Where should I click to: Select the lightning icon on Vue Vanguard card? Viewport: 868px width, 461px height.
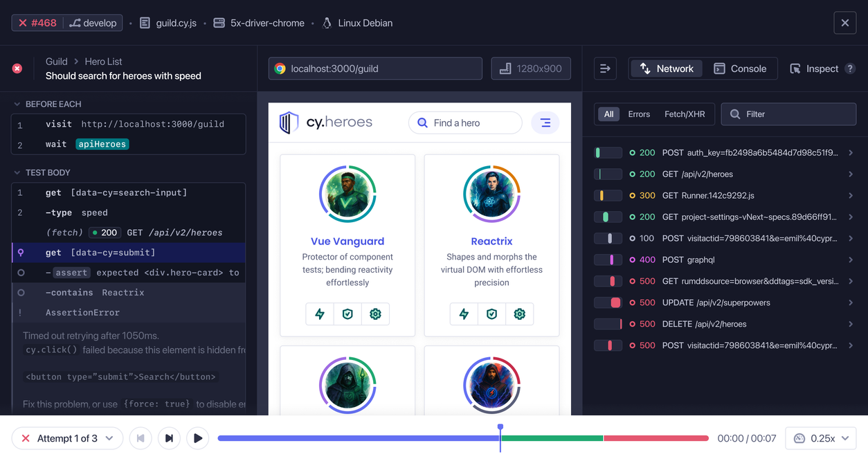click(319, 314)
